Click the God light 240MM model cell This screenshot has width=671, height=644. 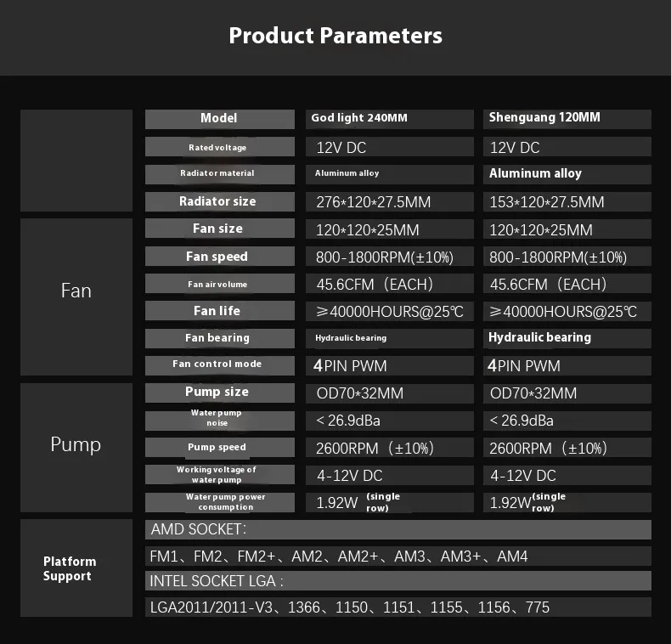click(390, 119)
